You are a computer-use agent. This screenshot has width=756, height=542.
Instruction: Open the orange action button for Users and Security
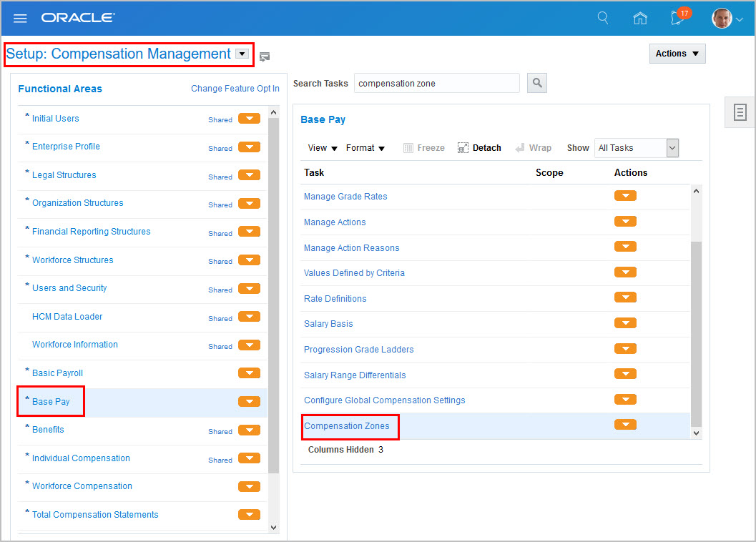click(x=250, y=288)
